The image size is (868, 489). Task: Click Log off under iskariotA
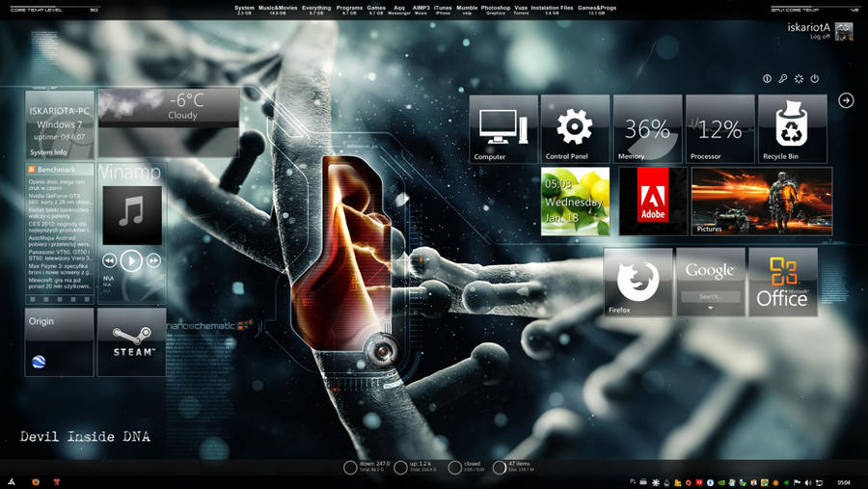[x=820, y=37]
